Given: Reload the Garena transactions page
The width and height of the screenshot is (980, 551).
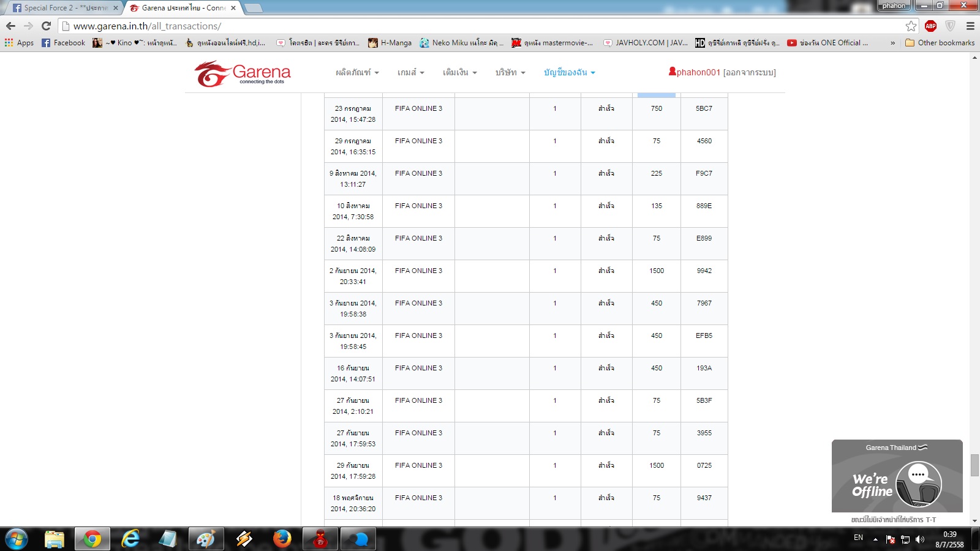Looking at the screenshot, I should (x=46, y=26).
